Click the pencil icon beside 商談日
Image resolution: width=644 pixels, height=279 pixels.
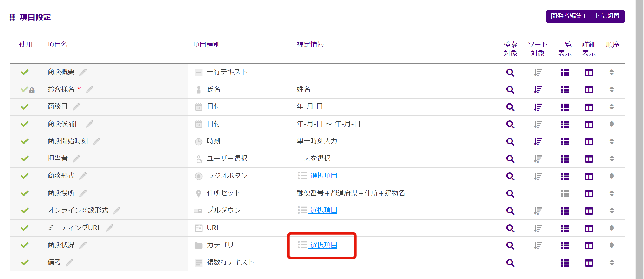(76, 107)
